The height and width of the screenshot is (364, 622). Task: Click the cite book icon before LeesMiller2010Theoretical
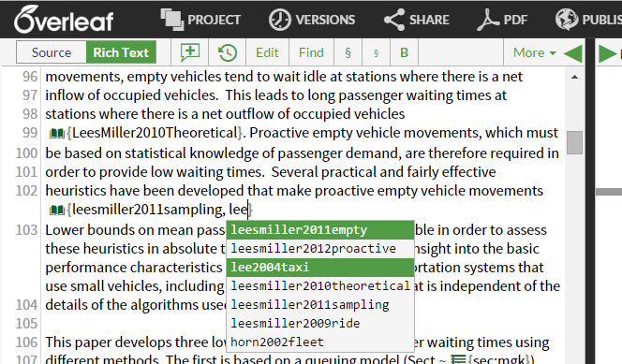click(x=57, y=134)
